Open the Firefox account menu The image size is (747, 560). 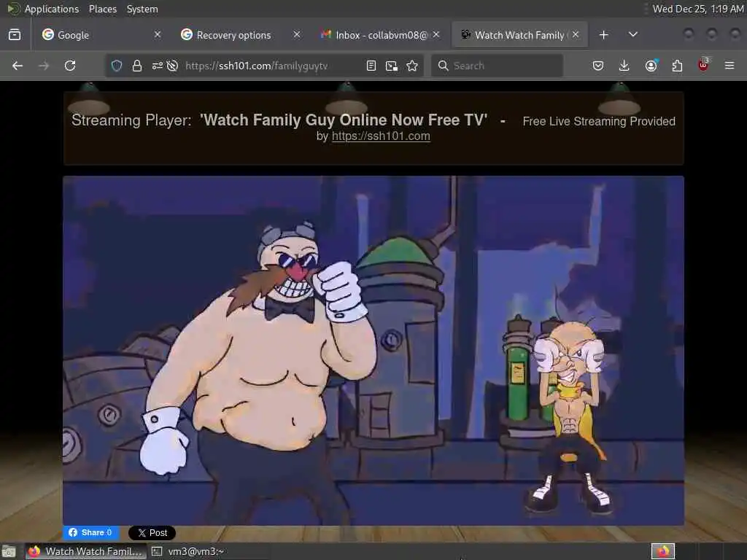pyautogui.click(x=651, y=66)
